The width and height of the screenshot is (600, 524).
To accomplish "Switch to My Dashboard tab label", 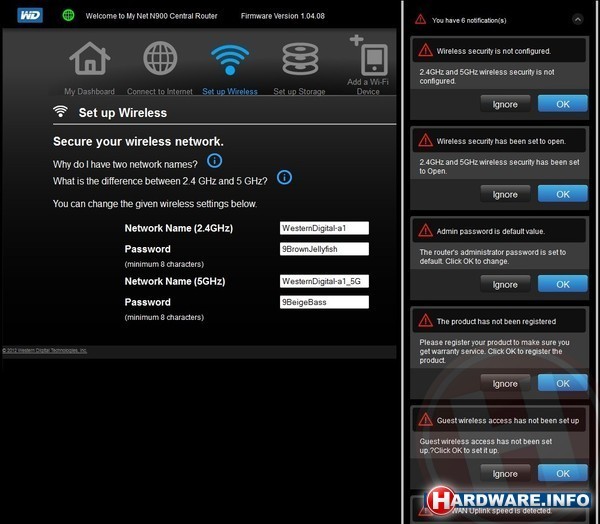I will click(x=90, y=91).
